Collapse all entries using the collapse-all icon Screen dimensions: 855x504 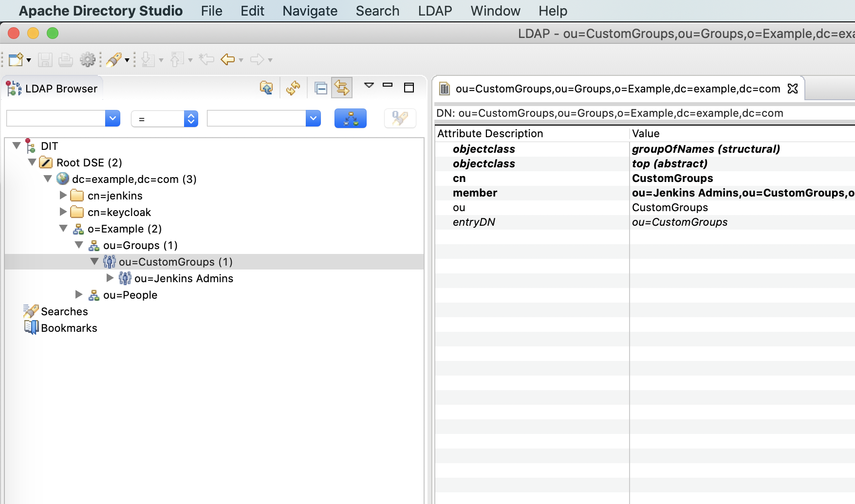coord(320,88)
